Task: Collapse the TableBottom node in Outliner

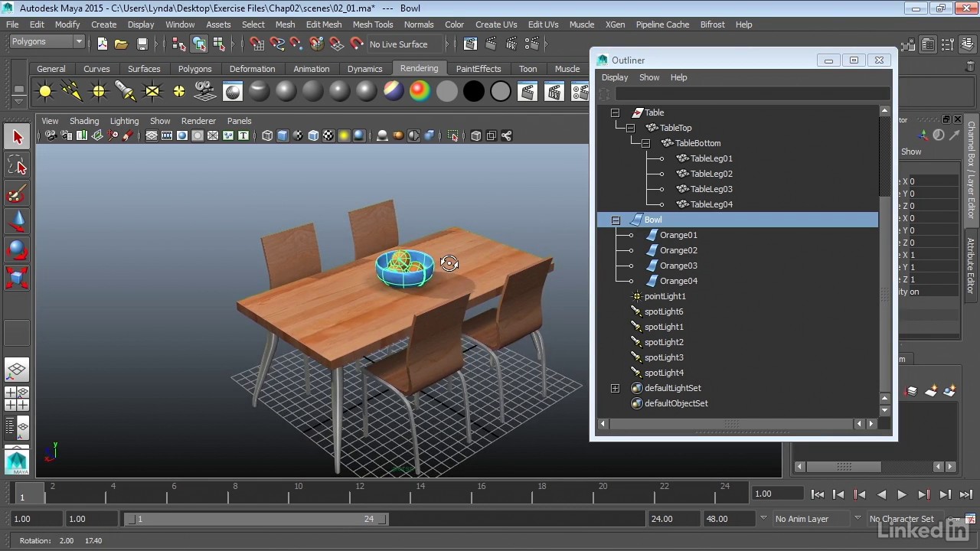Action: [645, 143]
